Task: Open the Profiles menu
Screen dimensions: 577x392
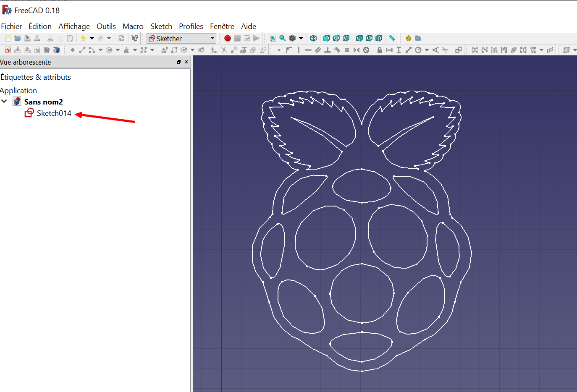Action: [x=191, y=26]
